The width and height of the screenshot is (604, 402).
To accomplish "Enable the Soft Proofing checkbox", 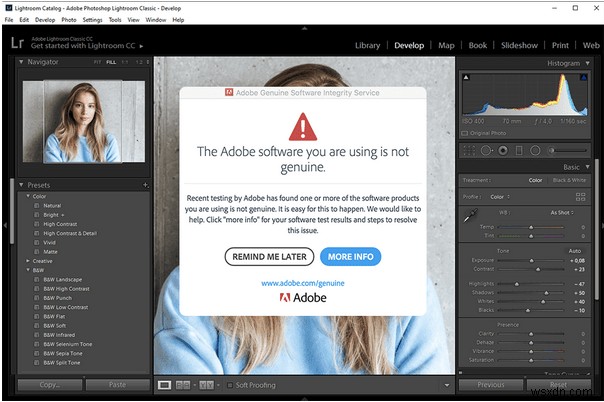I will coord(230,385).
